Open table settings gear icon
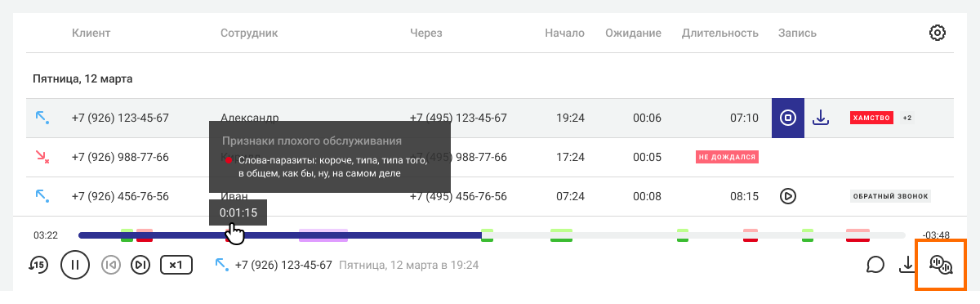The image size is (980, 304). tap(938, 33)
